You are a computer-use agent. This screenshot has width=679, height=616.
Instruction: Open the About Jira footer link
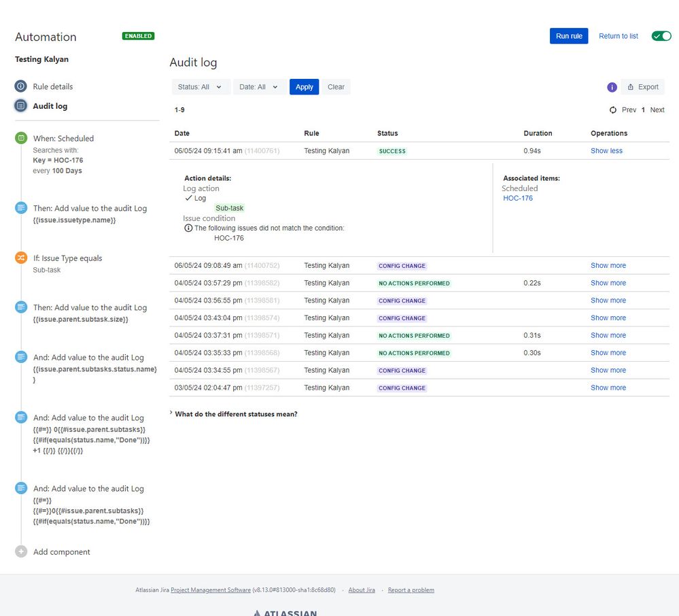[362, 590]
